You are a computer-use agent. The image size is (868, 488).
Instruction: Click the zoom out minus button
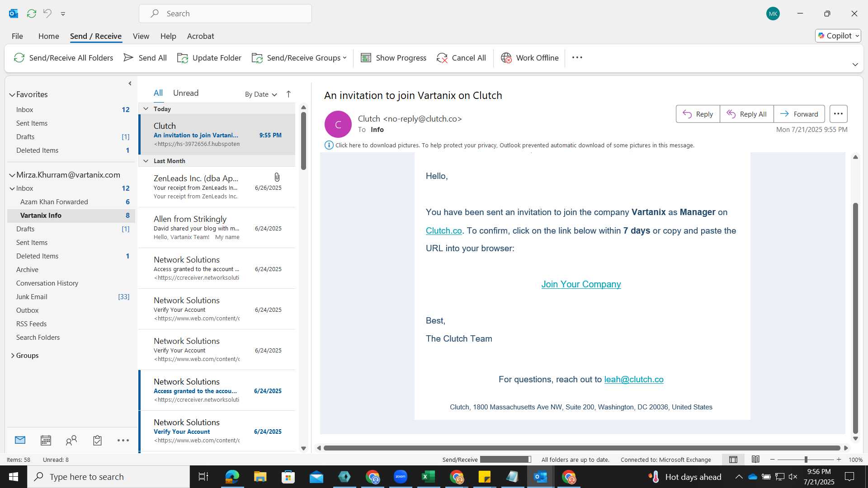click(773, 460)
